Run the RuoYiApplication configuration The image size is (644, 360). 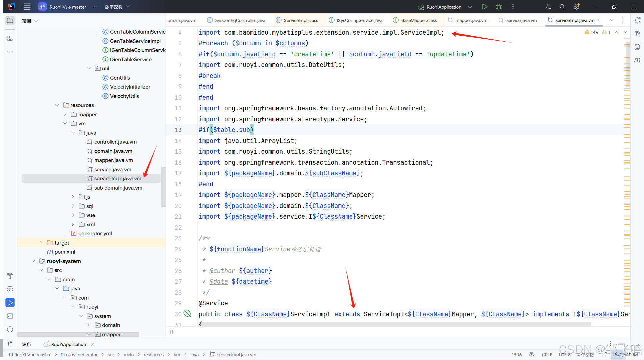485,7
